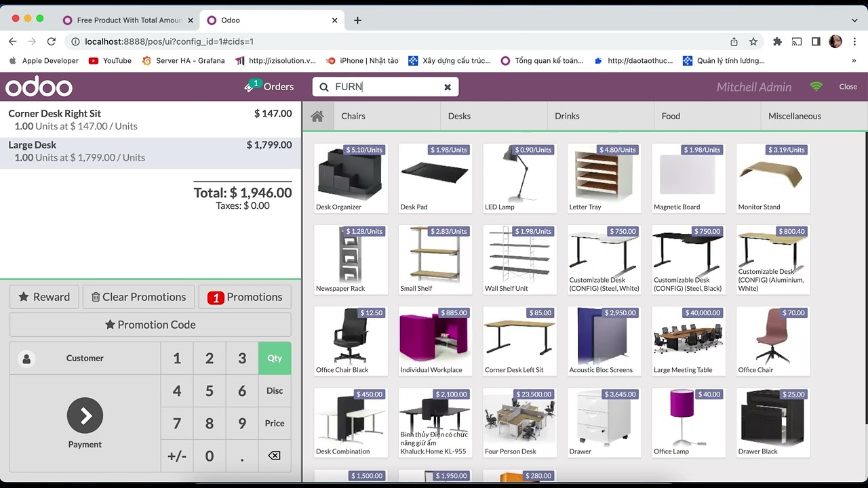Switch to Free Product With Total Amount tab
The height and width of the screenshot is (488, 868).
[x=127, y=20]
